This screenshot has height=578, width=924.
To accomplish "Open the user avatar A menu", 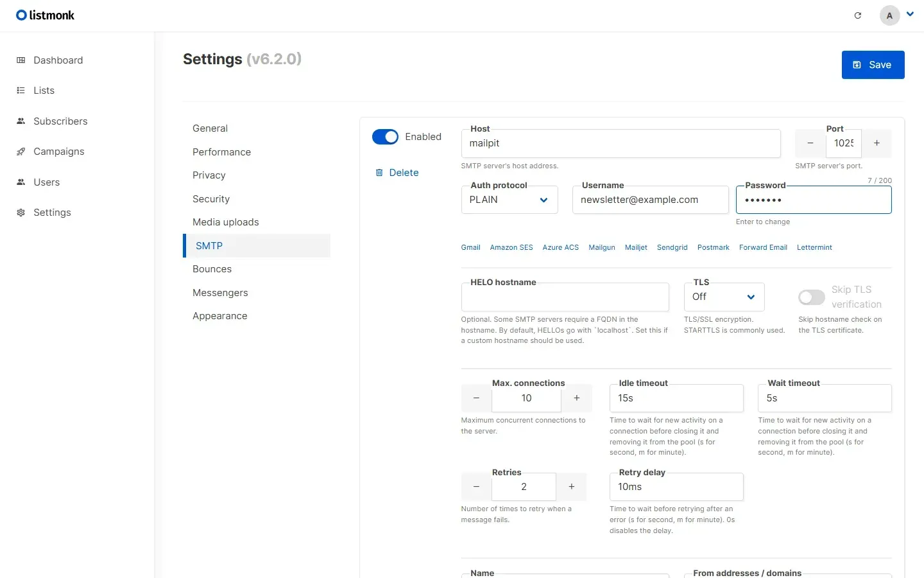I will click(x=889, y=15).
